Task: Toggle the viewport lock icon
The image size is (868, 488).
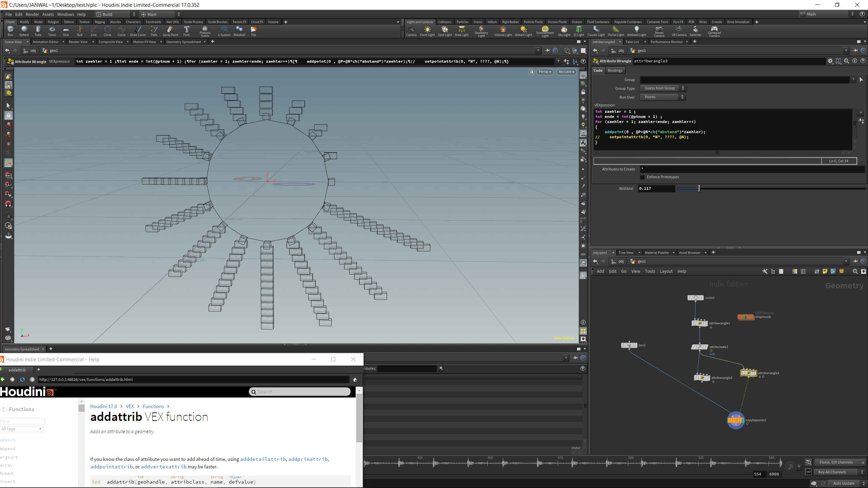Action: [x=532, y=72]
